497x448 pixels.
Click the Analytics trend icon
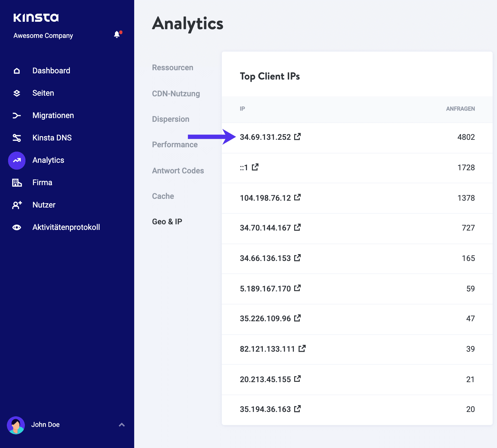[17, 160]
